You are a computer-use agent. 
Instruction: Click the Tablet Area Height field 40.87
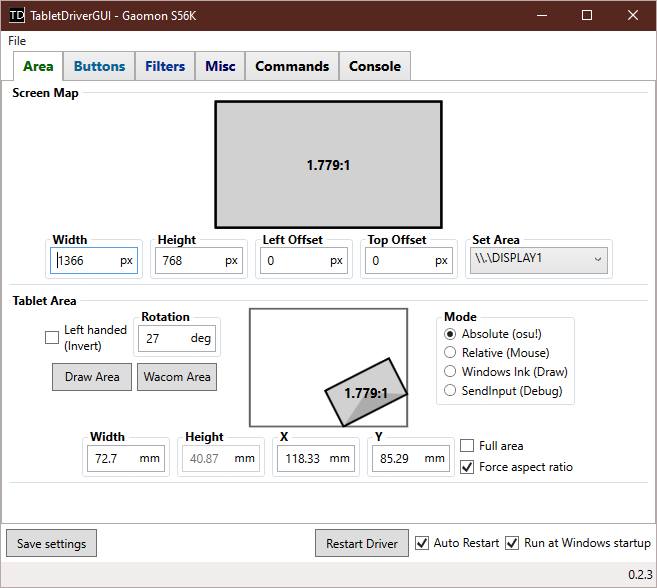point(221,458)
